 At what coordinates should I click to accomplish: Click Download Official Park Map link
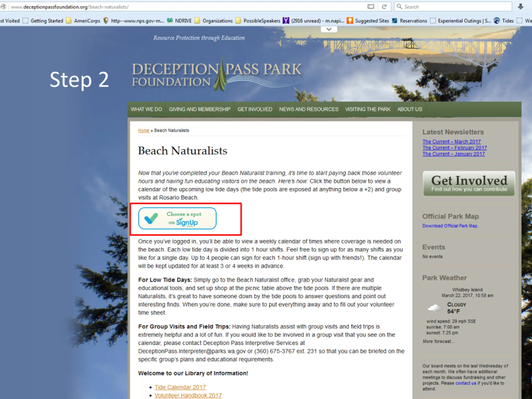450,226
